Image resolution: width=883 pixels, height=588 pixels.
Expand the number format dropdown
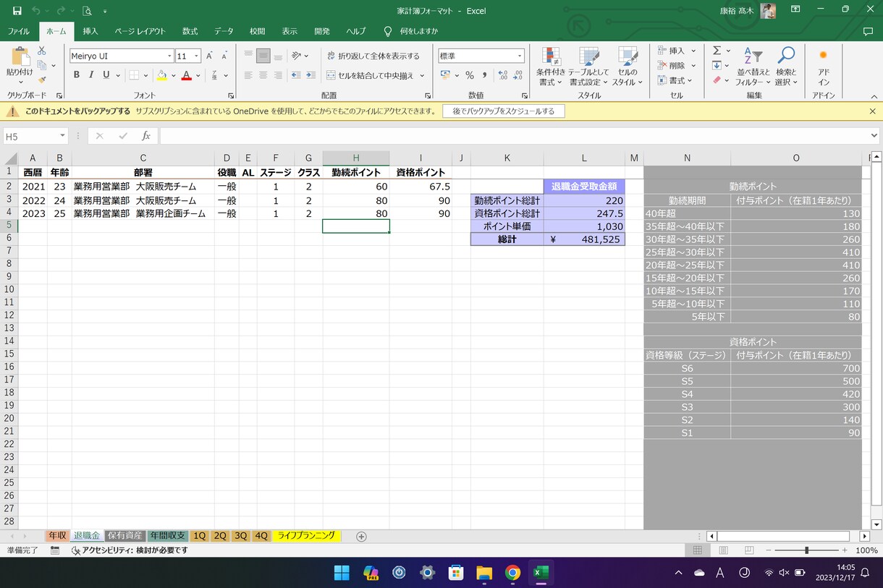tap(520, 56)
